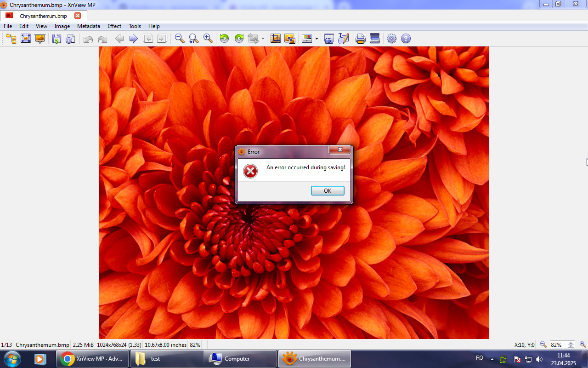588x368 pixels.
Task: Click the toolbar zoom out magnifier
Action: 180,39
